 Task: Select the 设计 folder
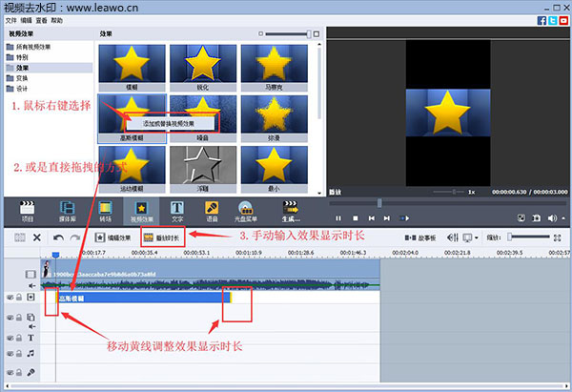click(17, 89)
